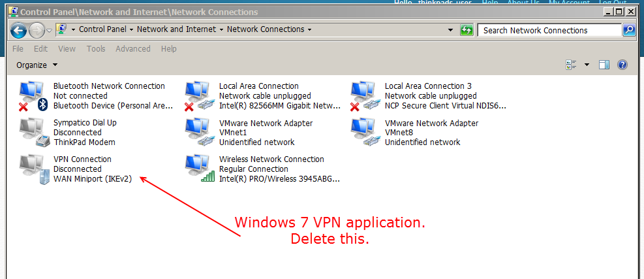Click Network and Internet breadcrumb
Image resolution: width=644 pixels, height=279 pixels.
176,29
